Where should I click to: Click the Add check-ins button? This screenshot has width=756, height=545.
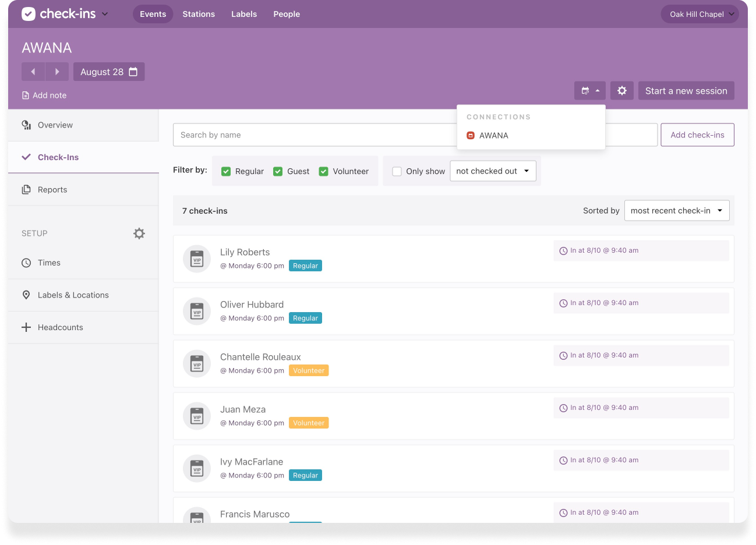tap(697, 135)
